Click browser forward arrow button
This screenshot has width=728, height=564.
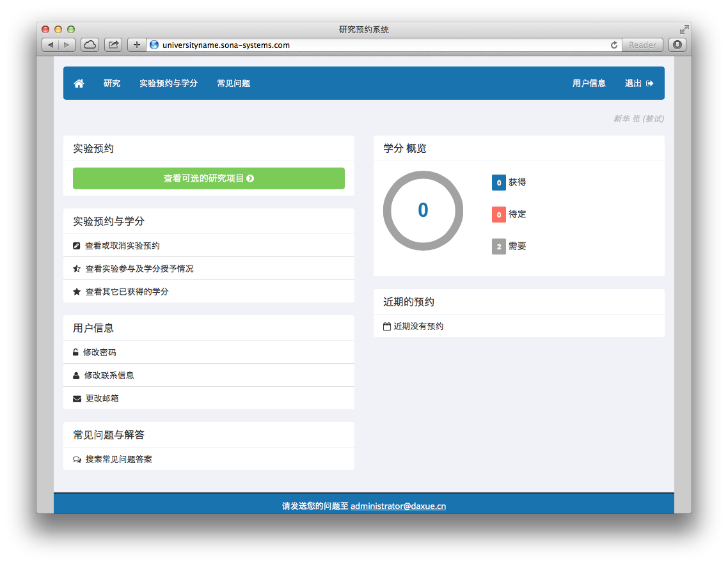click(67, 45)
